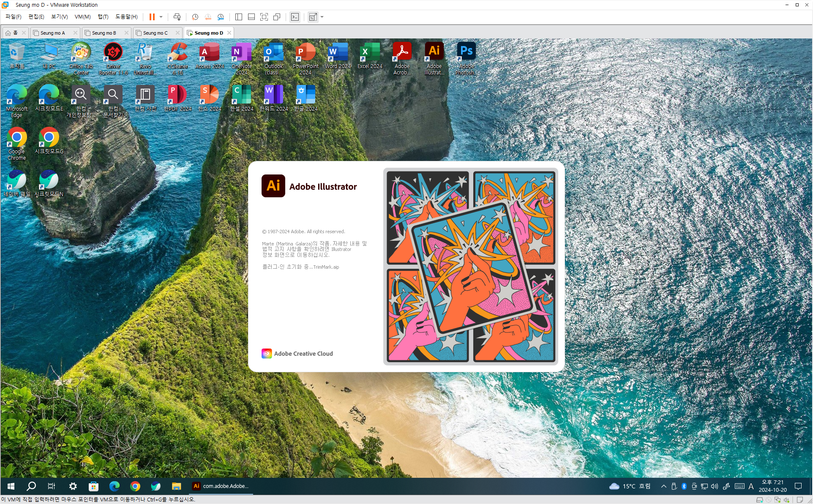Click the send Ctrl+Alt+Del icon
Image resolution: width=813 pixels, height=504 pixels.
177,17
